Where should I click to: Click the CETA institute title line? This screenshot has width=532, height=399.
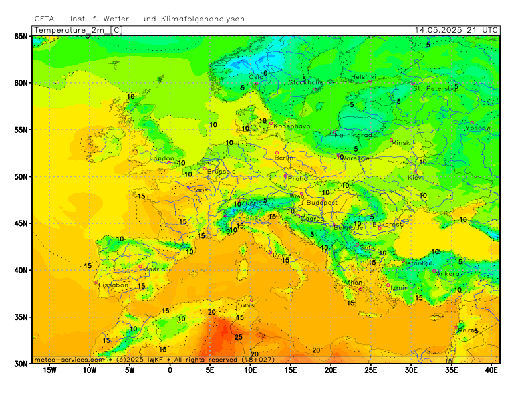(145, 19)
